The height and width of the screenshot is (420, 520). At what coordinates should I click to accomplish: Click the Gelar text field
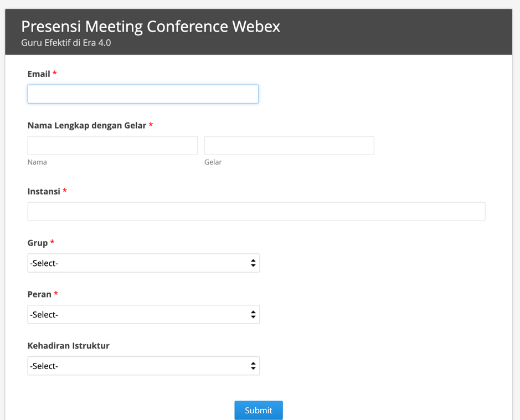289,146
